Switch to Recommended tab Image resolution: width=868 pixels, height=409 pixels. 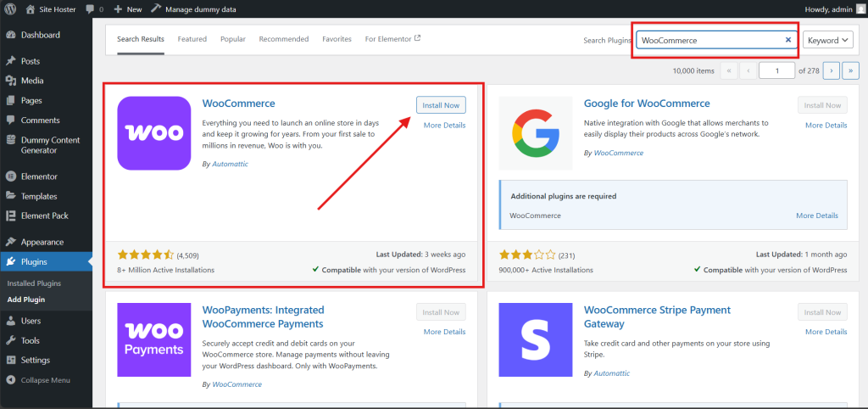click(x=284, y=39)
